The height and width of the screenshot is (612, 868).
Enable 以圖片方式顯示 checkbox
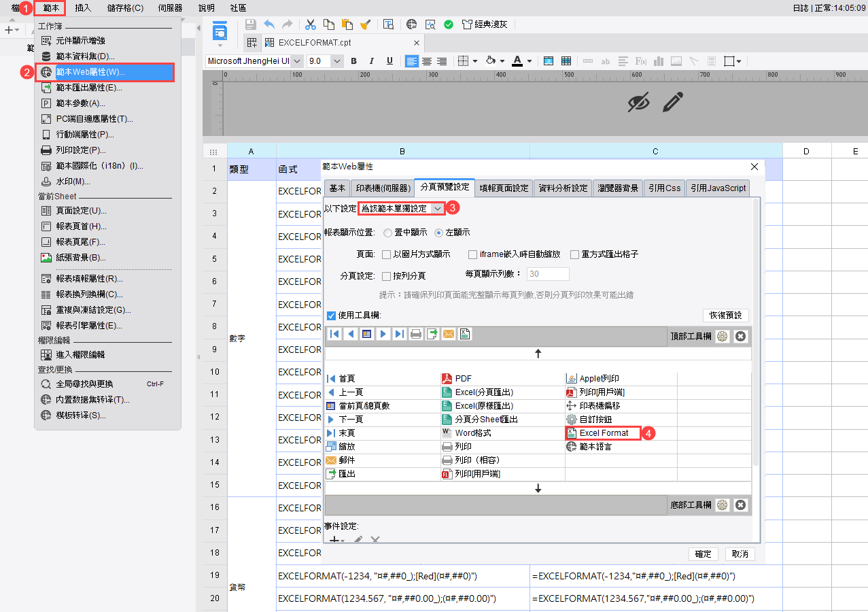(x=387, y=254)
